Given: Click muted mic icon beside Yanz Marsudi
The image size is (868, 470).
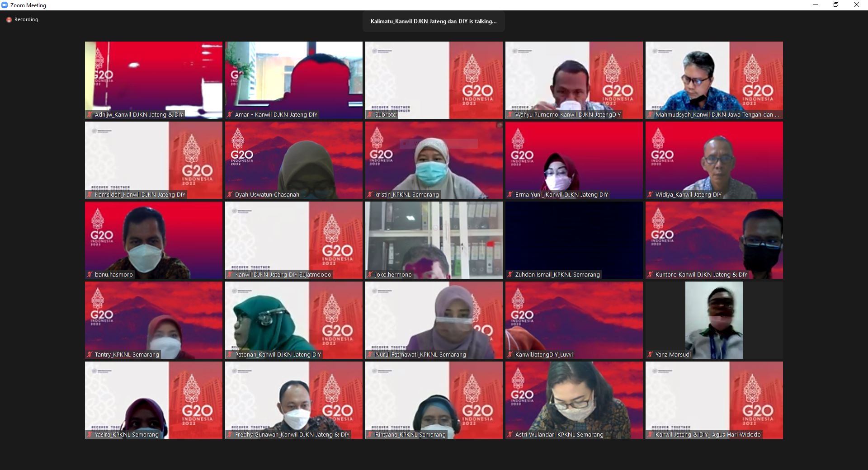Looking at the screenshot, I should (x=650, y=355).
